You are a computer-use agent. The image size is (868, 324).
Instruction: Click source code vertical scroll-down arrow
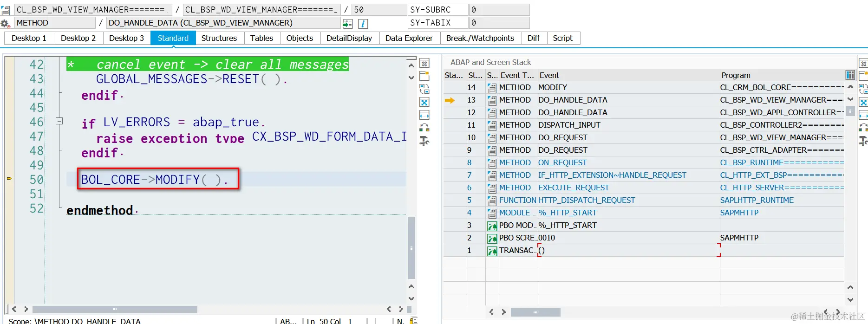pos(411,78)
